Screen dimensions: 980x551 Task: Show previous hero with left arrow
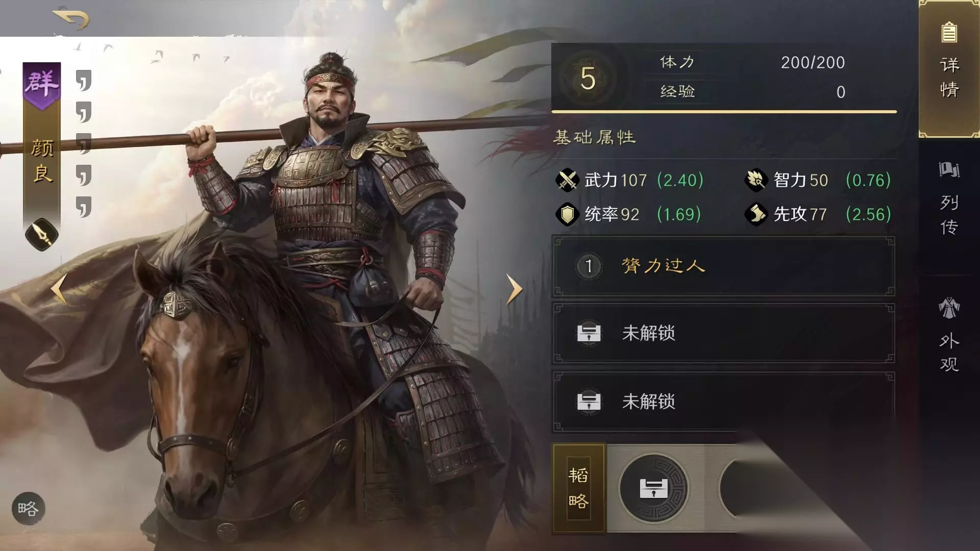(x=59, y=289)
